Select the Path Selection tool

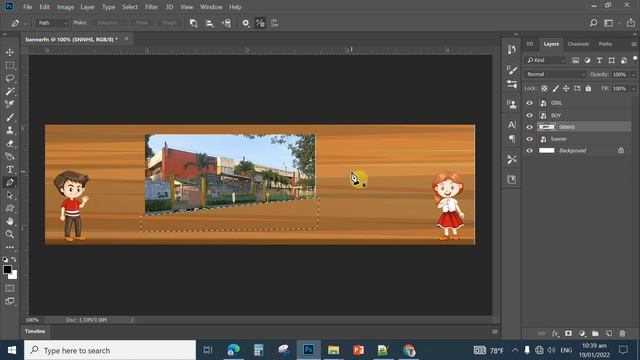[x=10, y=195]
